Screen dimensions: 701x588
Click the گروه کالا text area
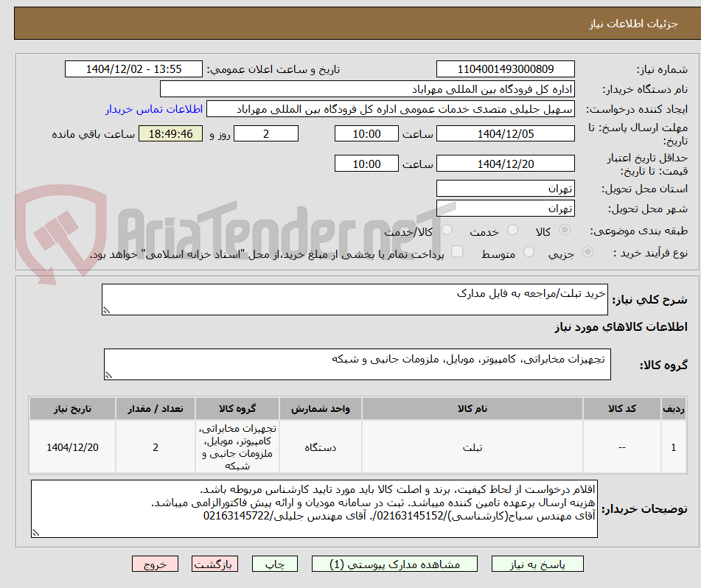(358, 365)
